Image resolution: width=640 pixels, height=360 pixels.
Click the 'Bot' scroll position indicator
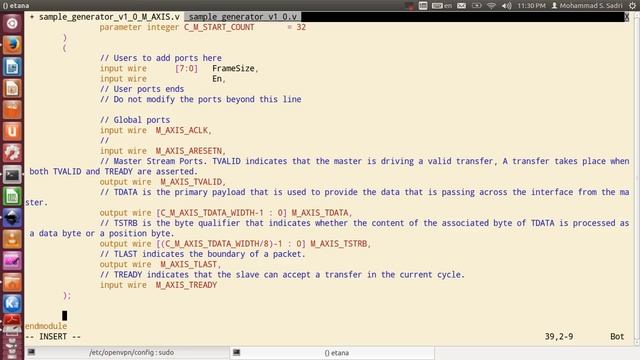pos(617,337)
